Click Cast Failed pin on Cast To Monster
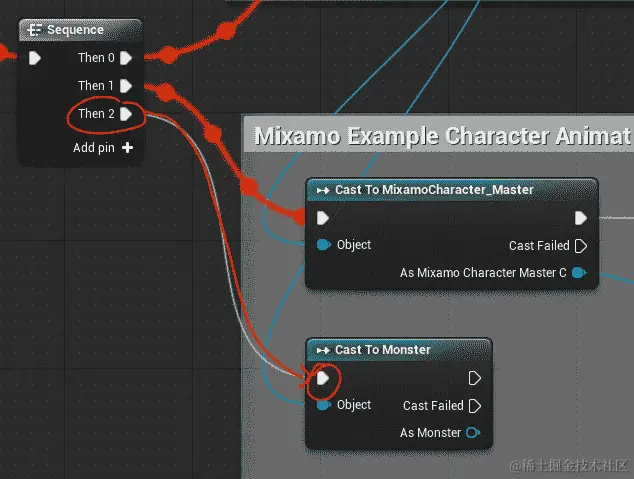The height and width of the screenshot is (479, 634). [x=474, y=406]
